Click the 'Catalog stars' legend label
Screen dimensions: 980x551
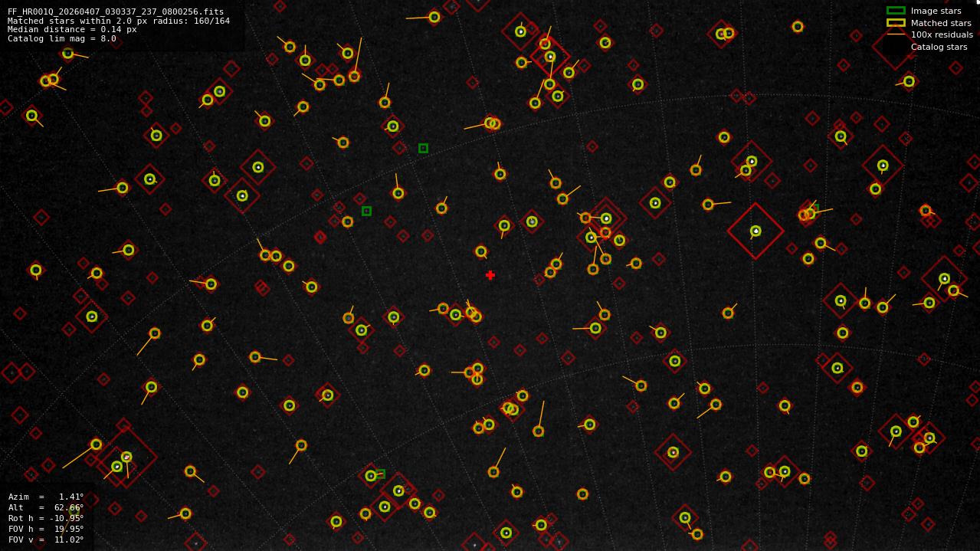tap(939, 47)
